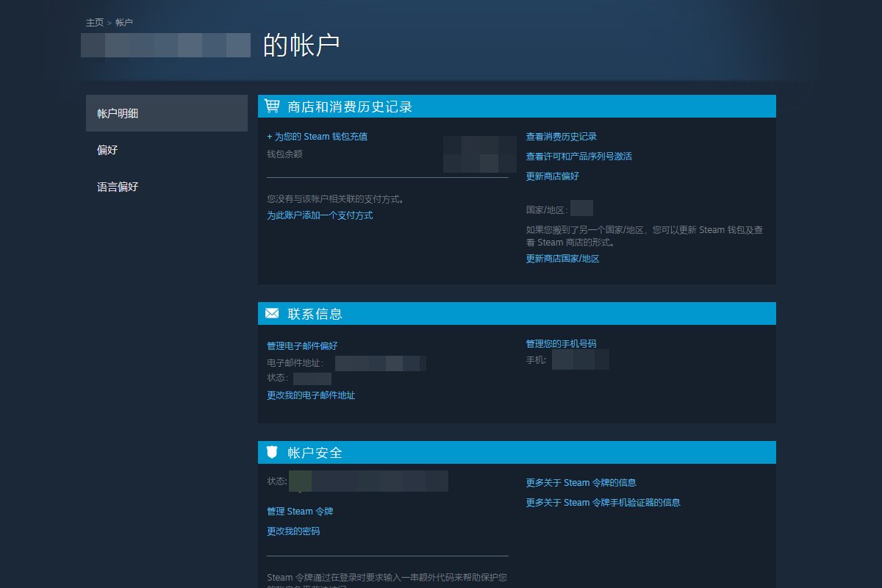The width and height of the screenshot is (882, 588).
Task: Open 查看许可和产品序列号激活
Action: pyautogui.click(x=578, y=156)
